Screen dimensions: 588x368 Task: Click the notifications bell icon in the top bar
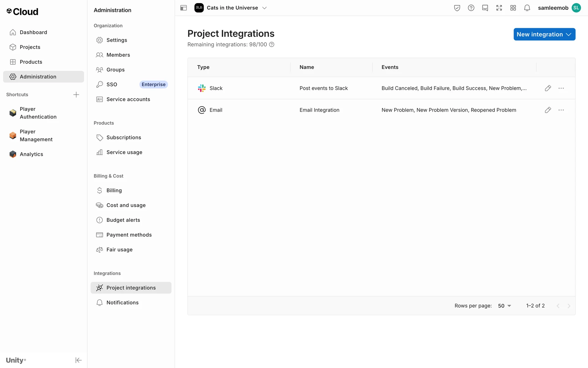point(527,8)
